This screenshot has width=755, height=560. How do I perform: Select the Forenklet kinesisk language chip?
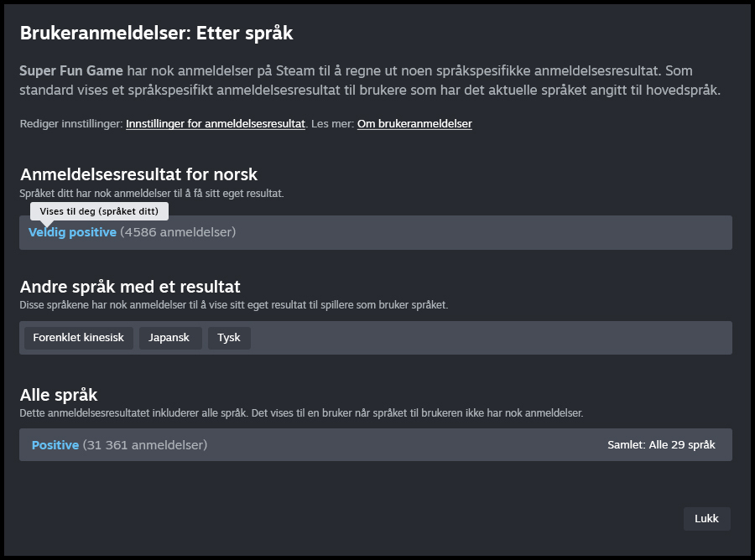78,338
